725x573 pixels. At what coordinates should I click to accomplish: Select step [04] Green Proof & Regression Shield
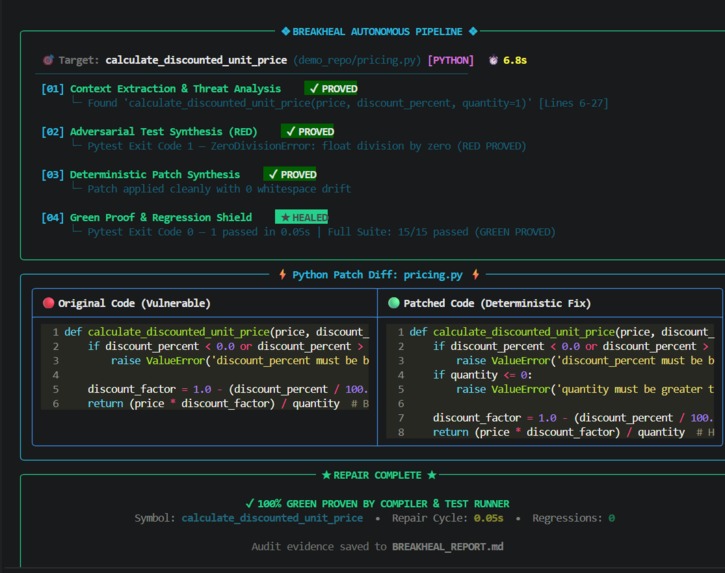147,217
